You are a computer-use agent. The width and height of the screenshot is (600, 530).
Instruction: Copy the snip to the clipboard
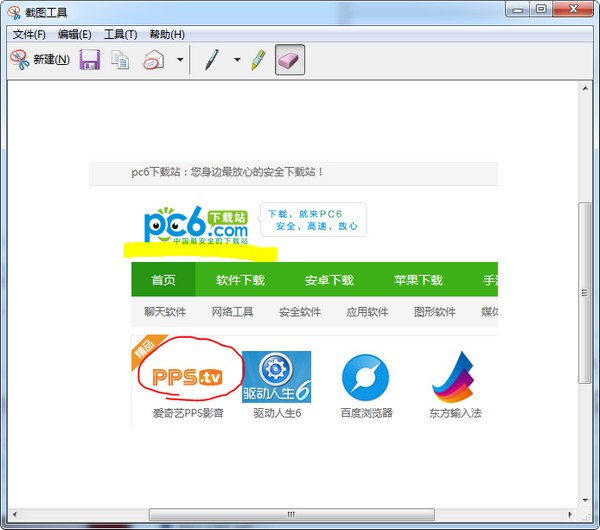121,60
